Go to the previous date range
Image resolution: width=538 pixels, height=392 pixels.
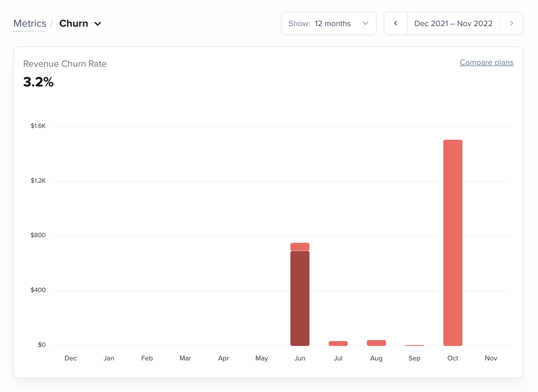point(396,23)
